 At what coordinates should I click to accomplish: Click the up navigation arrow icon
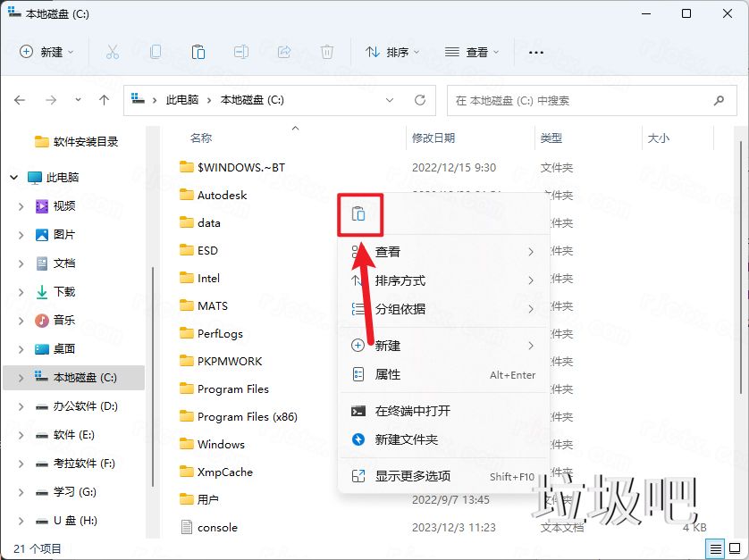pyautogui.click(x=104, y=100)
